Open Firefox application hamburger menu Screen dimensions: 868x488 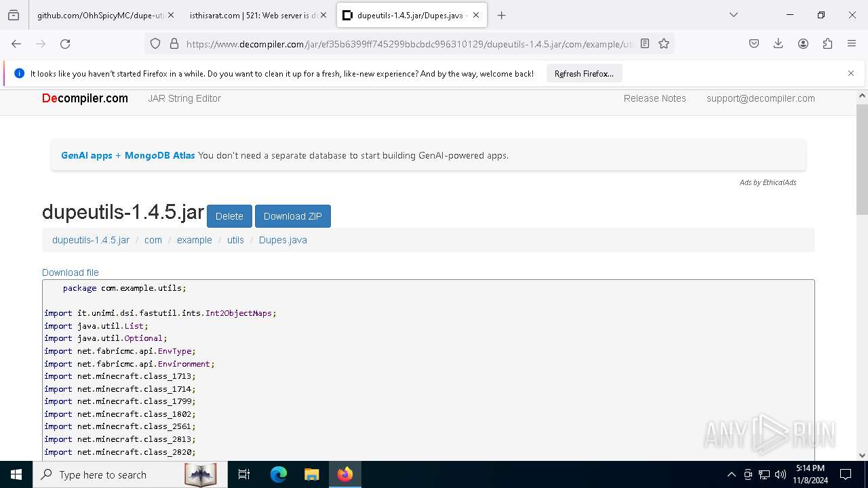pyautogui.click(x=852, y=43)
